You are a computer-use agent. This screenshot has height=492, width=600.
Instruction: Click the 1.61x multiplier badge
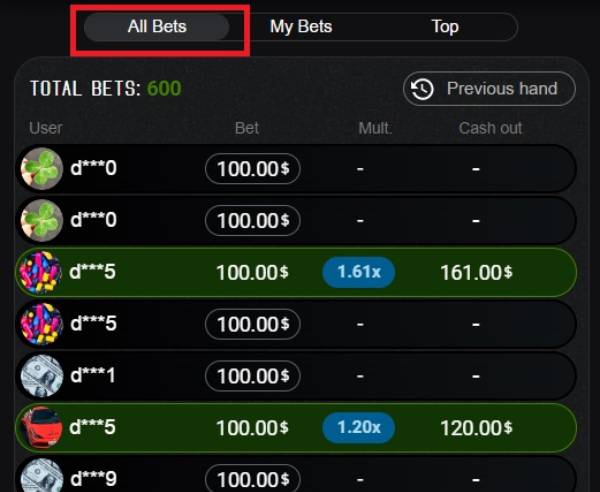(359, 272)
